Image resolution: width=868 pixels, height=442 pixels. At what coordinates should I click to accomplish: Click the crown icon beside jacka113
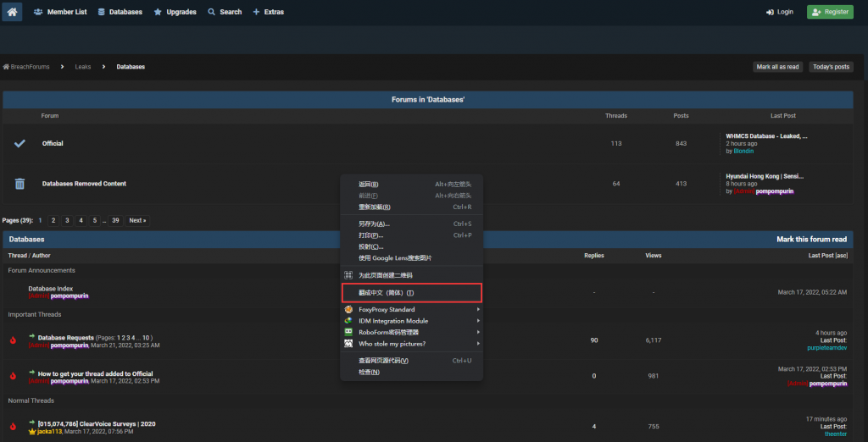click(32, 432)
